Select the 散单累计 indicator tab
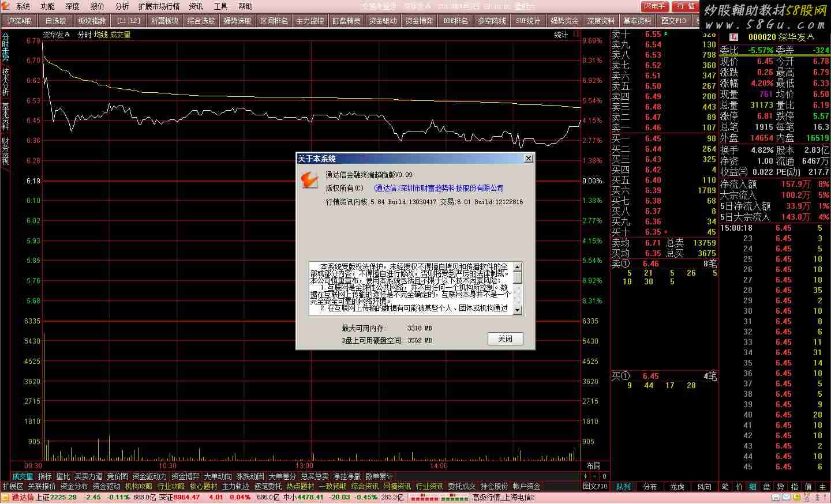The width and height of the screenshot is (831, 504). coord(379,476)
